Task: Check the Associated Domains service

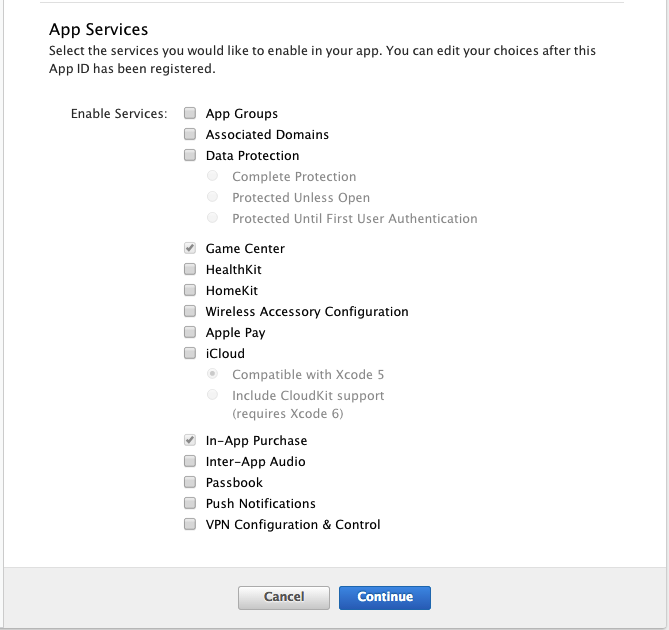Action: pos(190,134)
